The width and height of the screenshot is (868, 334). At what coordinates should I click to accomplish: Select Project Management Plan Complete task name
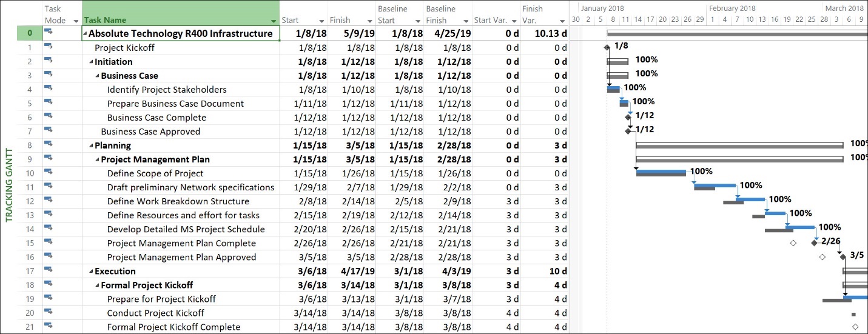coord(181,243)
